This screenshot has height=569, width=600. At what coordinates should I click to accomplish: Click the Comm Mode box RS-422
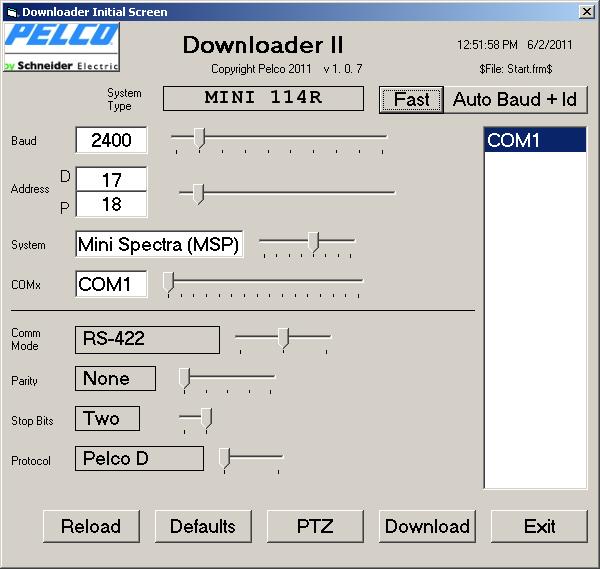click(x=147, y=340)
